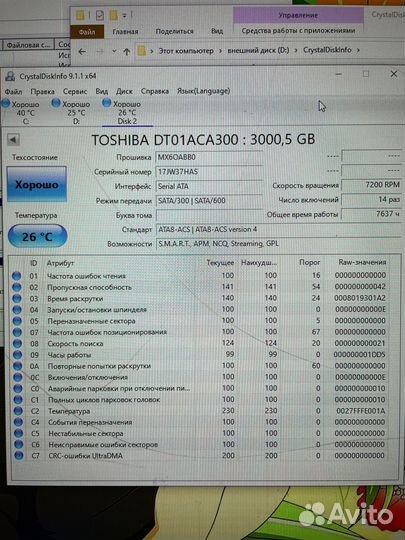Click the status icon for attribute C0

[18, 389]
